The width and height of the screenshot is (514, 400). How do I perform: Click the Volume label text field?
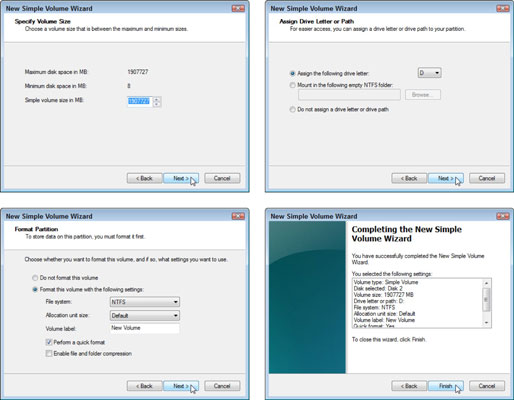(x=145, y=328)
